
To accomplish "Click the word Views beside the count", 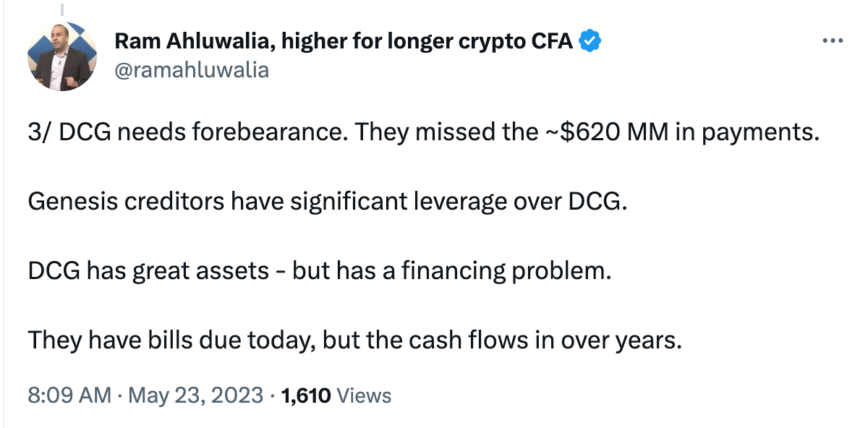I will tap(365, 395).
